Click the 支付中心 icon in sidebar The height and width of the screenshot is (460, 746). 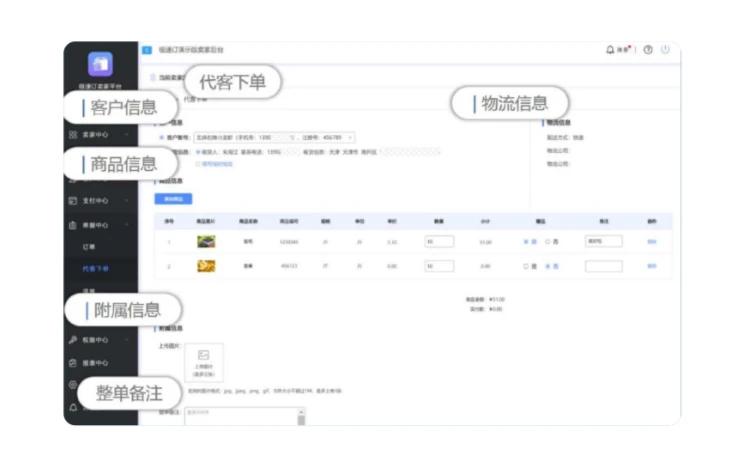(x=73, y=201)
